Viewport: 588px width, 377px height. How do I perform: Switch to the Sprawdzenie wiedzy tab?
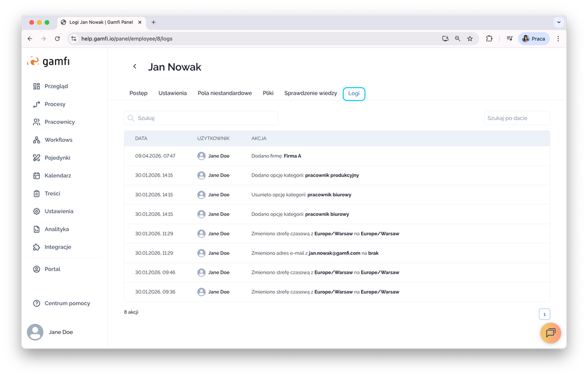tap(311, 93)
